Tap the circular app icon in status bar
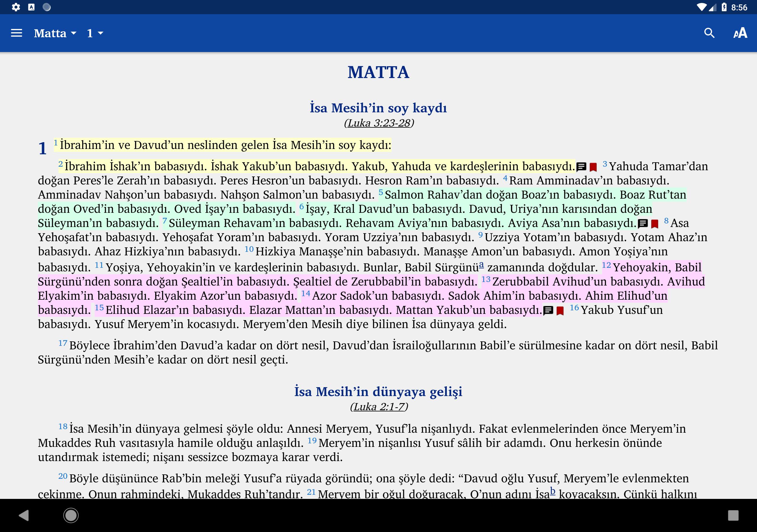 (47, 7)
